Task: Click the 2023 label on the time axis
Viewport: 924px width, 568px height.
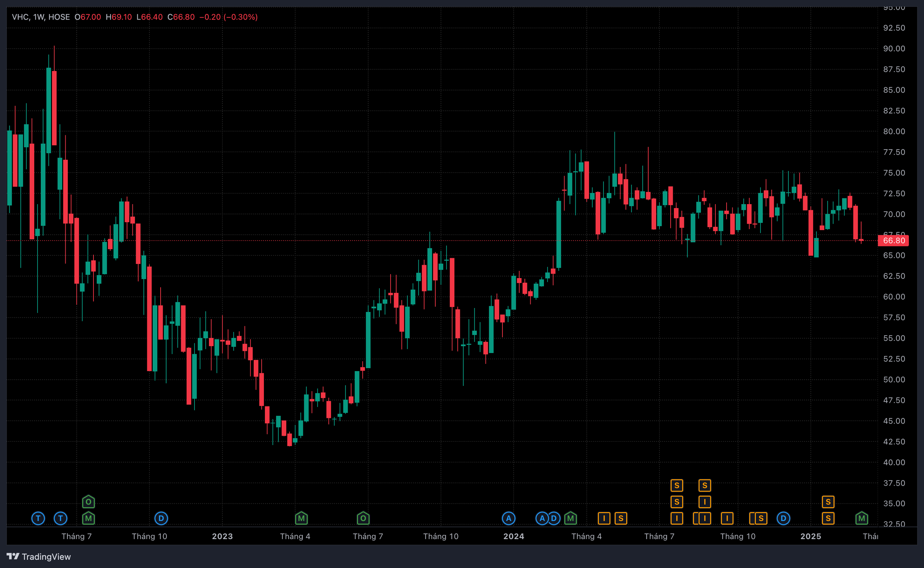Action: tap(223, 536)
